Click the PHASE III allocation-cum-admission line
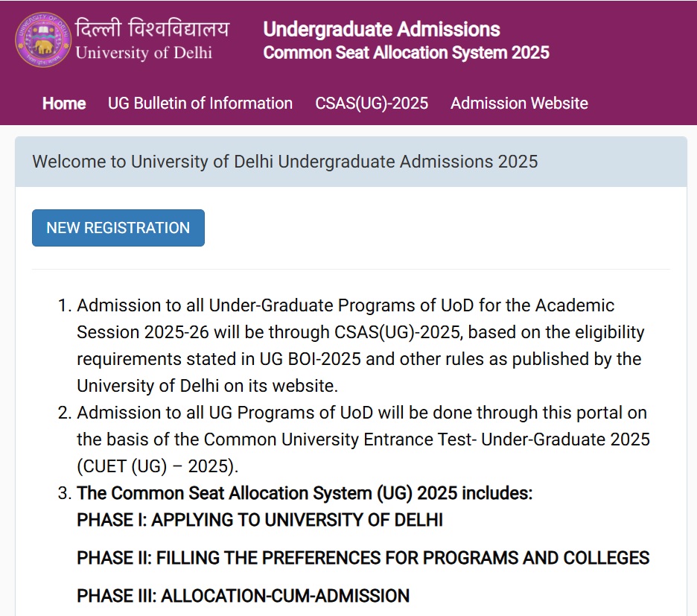 (243, 596)
